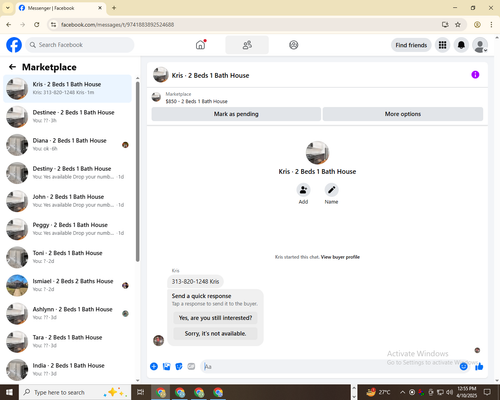
Task: Open Task View on taskbar
Action: coord(141,392)
